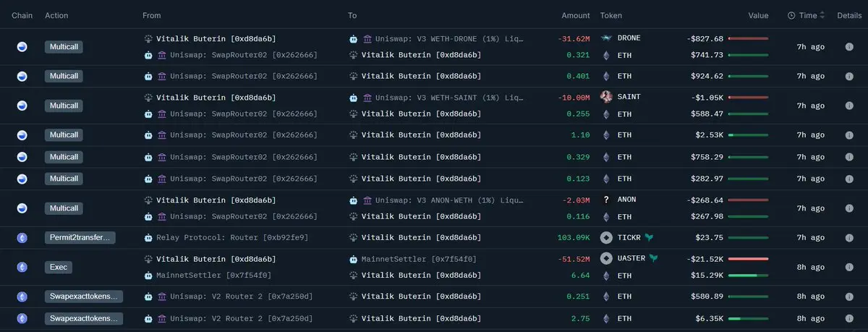868x332 pixels.
Task: Open details info icon for $282.97 ETH row
Action: point(849,179)
